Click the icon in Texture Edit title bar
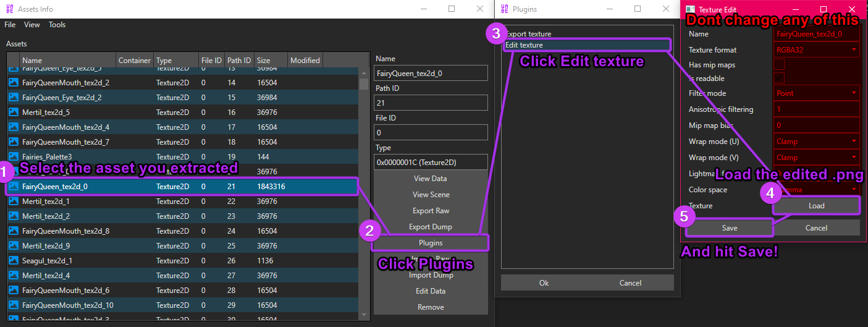 pyautogui.click(x=689, y=9)
